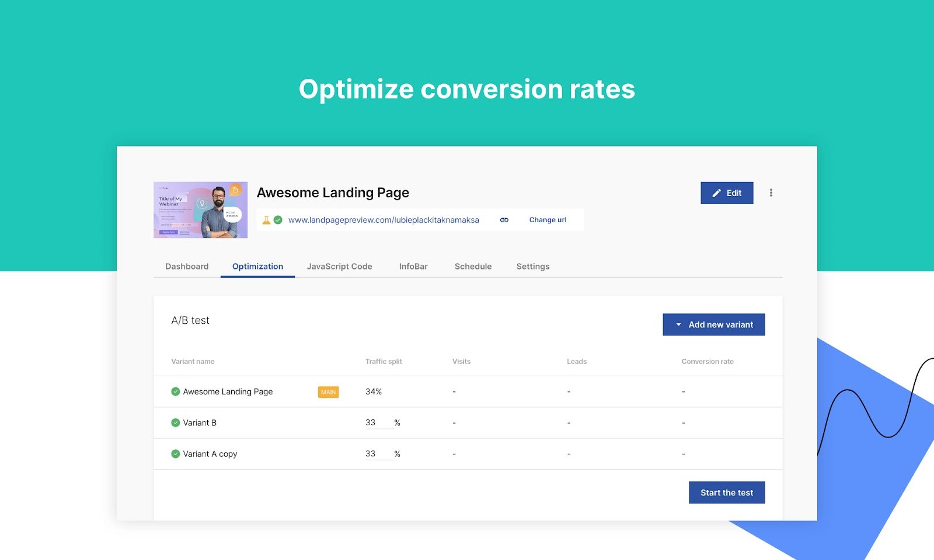Click the landing page preview thumbnail

tap(200, 210)
